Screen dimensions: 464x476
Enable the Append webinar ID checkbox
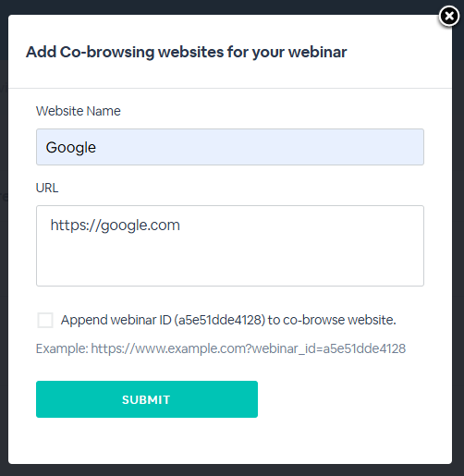[x=45, y=320]
